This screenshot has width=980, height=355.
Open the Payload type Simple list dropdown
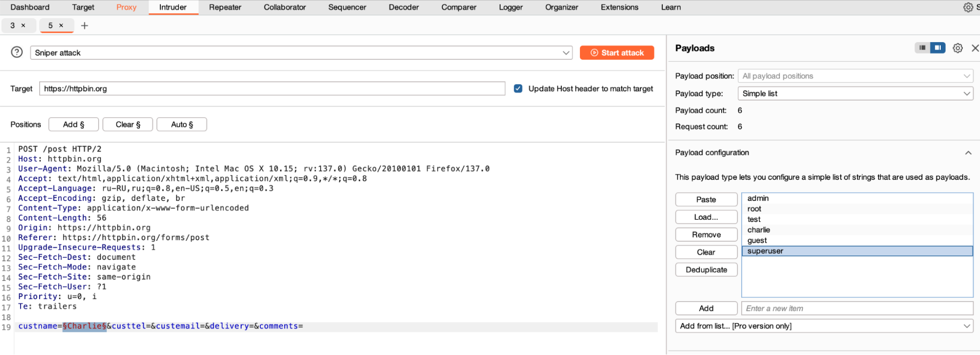pyautogui.click(x=855, y=94)
